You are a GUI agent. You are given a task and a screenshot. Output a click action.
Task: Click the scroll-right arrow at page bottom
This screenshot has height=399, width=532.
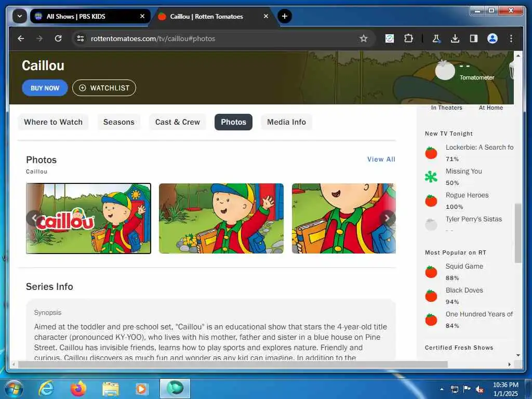(509, 364)
